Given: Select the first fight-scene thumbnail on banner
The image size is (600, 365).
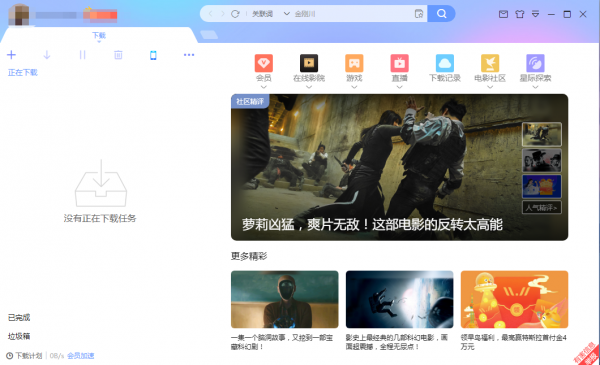Looking at the screenshot, I should tap(542, 134).
